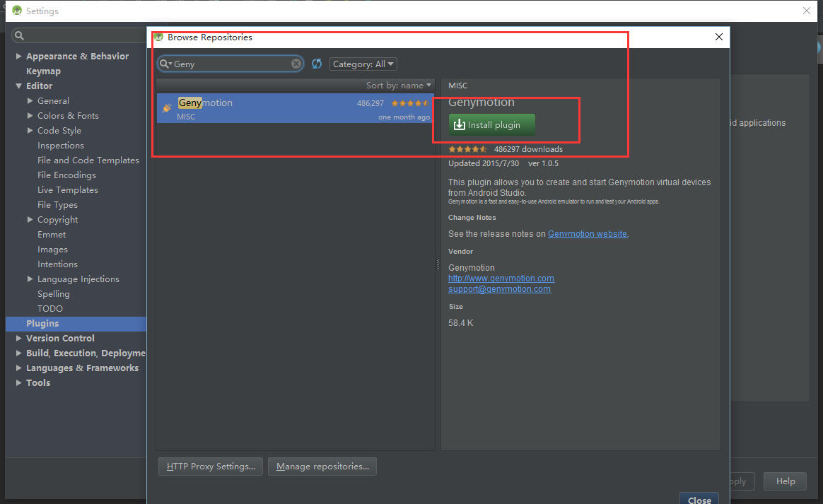Expand the Language Injections arrow

[x=30, y=279]
